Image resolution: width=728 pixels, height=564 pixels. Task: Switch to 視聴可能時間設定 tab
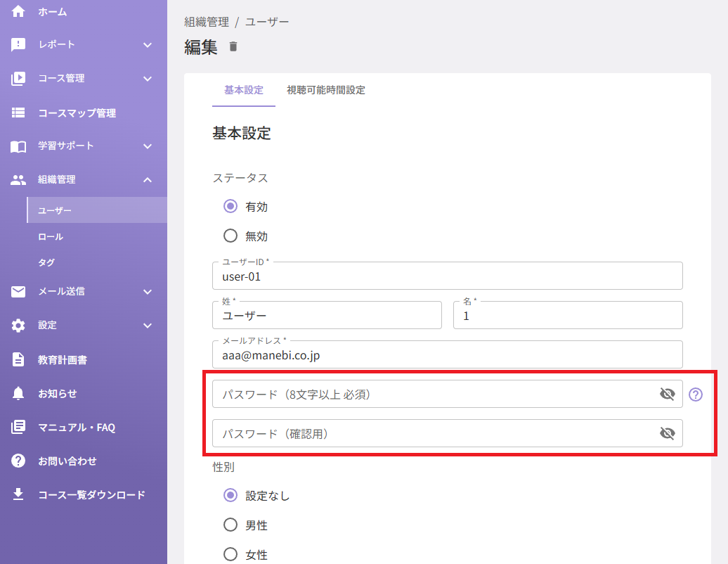tap(326, 90)
